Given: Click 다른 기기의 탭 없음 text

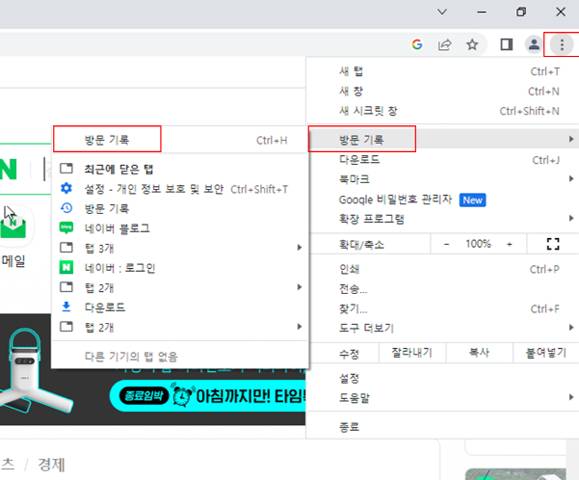Looking at the screenshot, I should 131,356.
